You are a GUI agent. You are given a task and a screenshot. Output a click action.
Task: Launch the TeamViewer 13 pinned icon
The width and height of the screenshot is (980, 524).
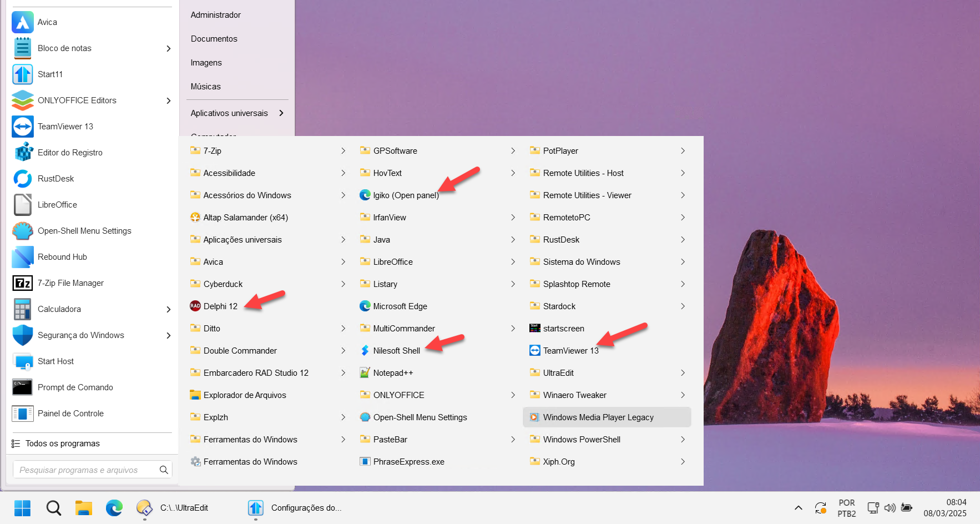coord(23,127)
